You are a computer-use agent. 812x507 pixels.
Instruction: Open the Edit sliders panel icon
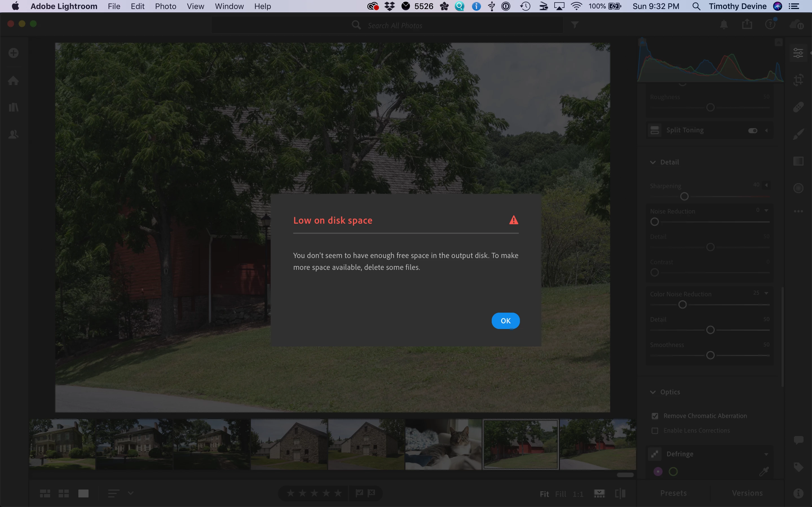coord(798,53)
